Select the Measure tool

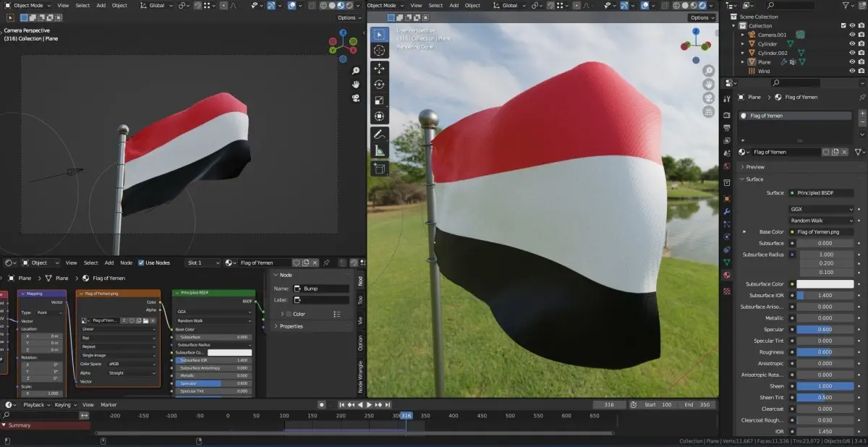(x=379, y=151)
